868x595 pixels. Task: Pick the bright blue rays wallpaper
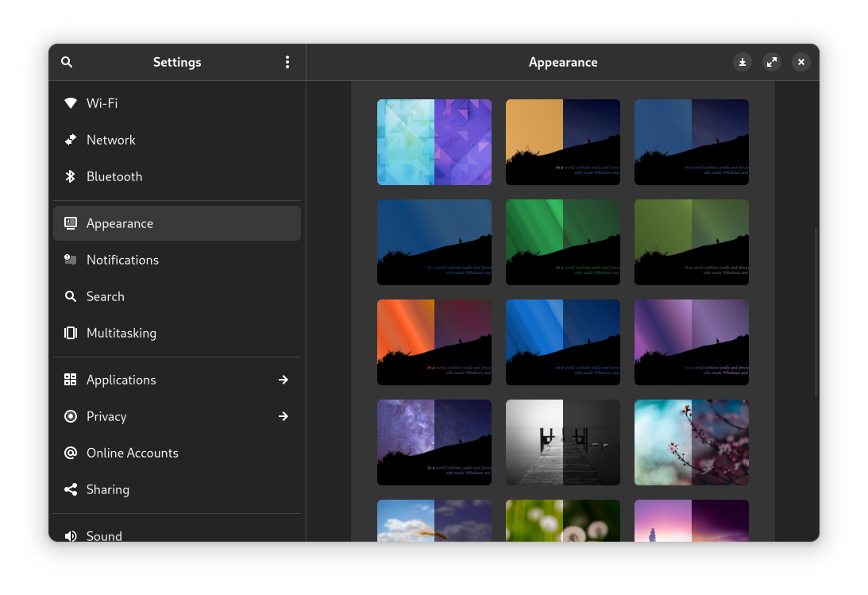562,342
